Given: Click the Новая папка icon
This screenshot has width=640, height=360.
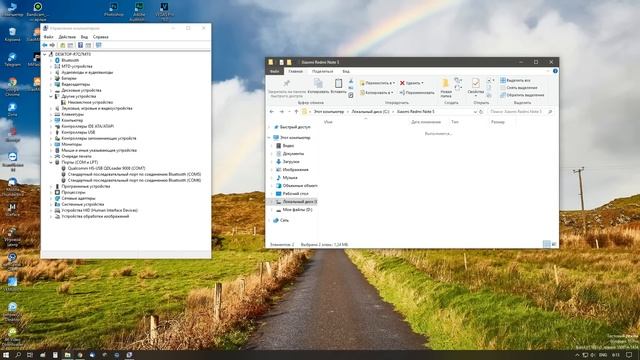Looking at the screenshot, I should [446, 83].
